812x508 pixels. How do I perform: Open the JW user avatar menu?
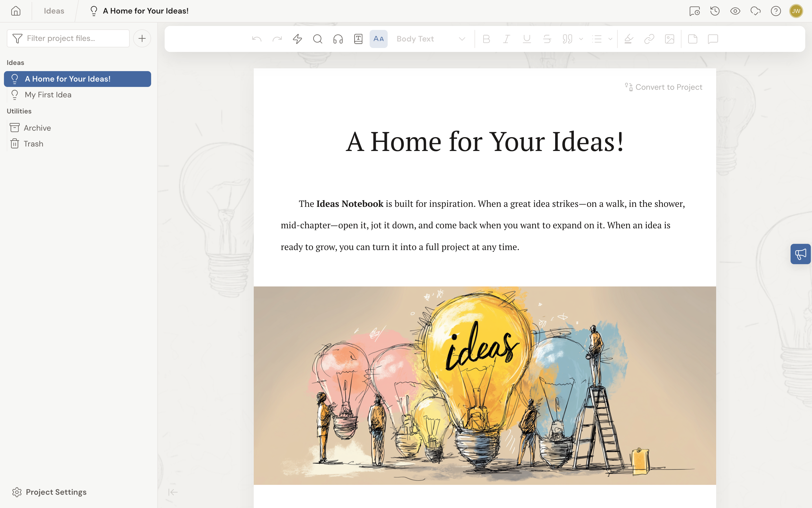click(796, 11)
